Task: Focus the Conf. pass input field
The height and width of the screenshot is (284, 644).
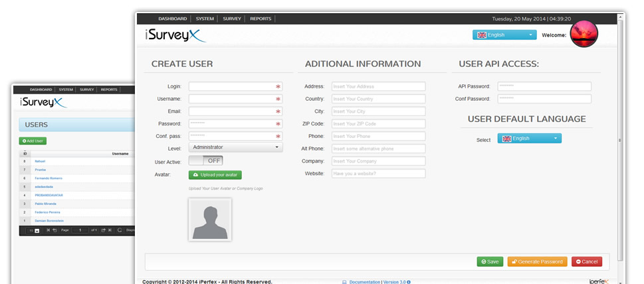Action: (236, 136)
